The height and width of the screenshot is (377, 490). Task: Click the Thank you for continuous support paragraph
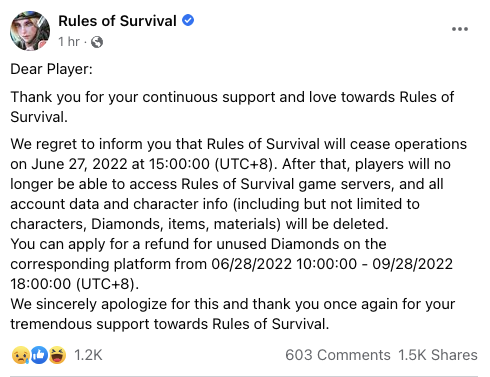232,107
